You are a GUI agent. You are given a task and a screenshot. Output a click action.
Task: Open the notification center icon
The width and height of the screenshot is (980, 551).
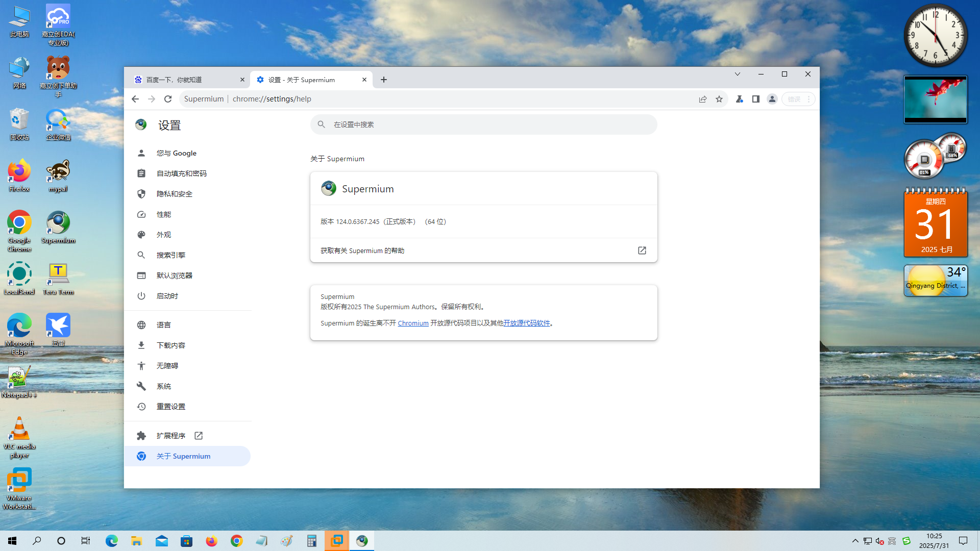[x=963, y=541]
